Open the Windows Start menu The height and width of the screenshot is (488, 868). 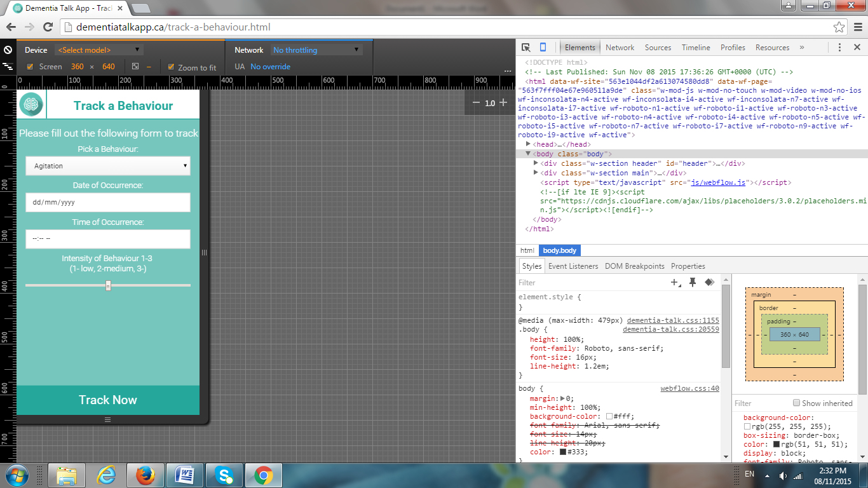(16, 475)
